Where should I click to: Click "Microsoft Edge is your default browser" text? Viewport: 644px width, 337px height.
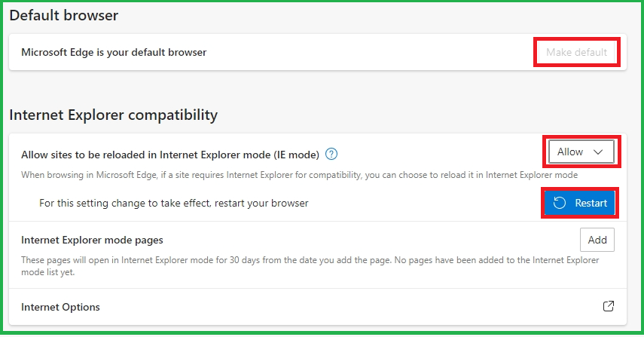pos(114,52)
